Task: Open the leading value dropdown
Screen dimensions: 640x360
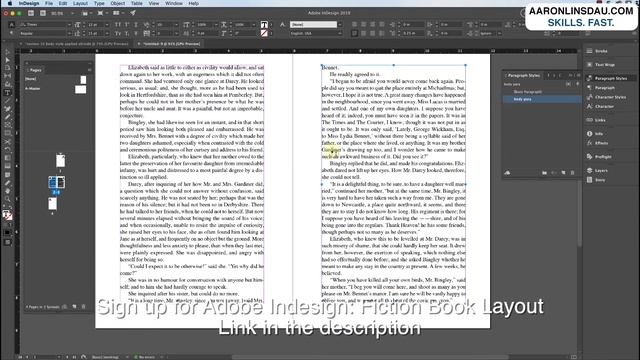Action: [x=107, y=33]
